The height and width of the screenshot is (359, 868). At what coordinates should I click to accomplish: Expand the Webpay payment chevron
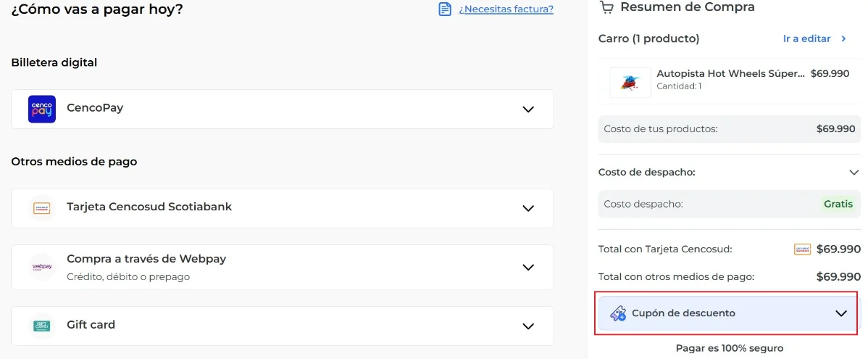528,267
